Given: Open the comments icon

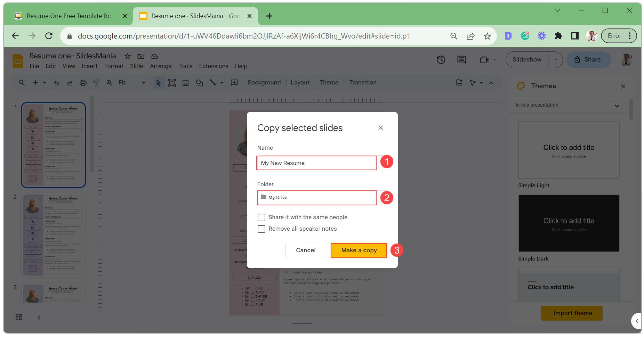Looking at the screenshot, I should [x=461, y=60].
